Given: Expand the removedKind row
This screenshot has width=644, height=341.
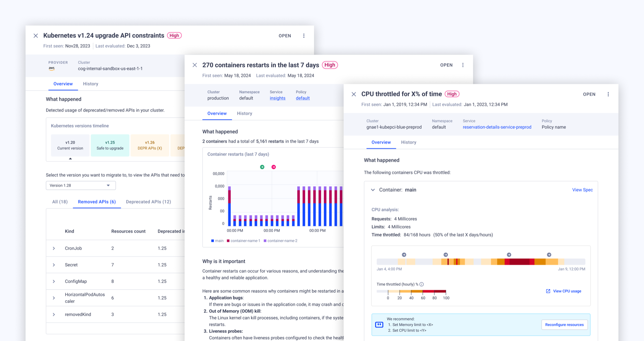Looking at the screenshot, I should [x=54, y=315].
